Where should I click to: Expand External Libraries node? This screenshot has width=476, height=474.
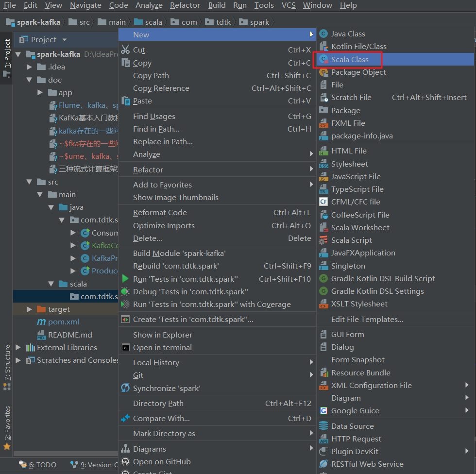[18, 347]
